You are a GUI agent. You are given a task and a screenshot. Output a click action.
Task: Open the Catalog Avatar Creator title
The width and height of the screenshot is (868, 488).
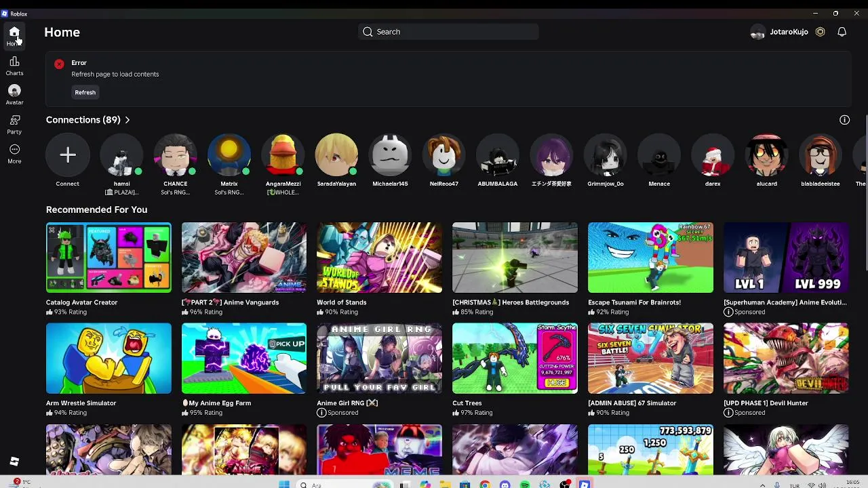[x=81, y=302]
